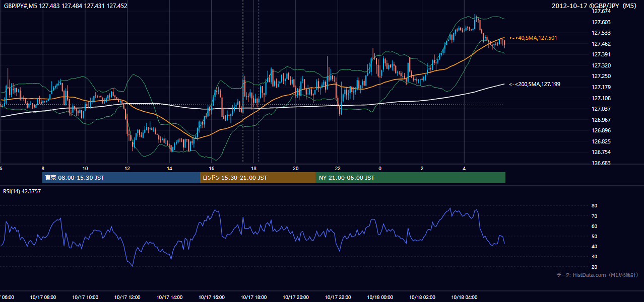Click the 2012-10-17 GBP/JPY (M5) heading
Image resolution: width=644 pixels, height=302 pixels.
pyautogui.click(x=595, y=6)
